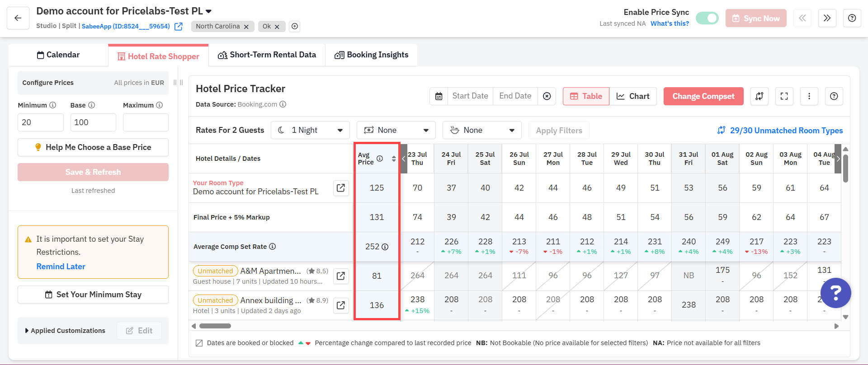Open the floating help chat bubble
This screenshot has height=365, width=868.
[835, 293]
